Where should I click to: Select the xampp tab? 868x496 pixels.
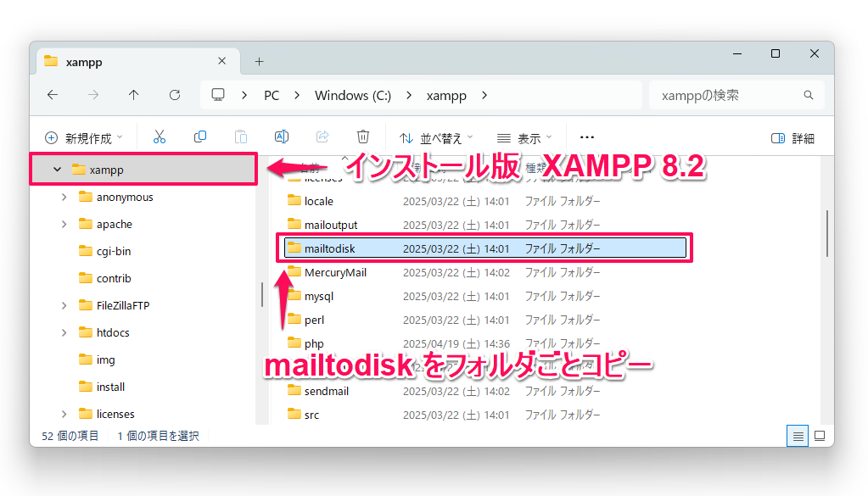(138, 61)
